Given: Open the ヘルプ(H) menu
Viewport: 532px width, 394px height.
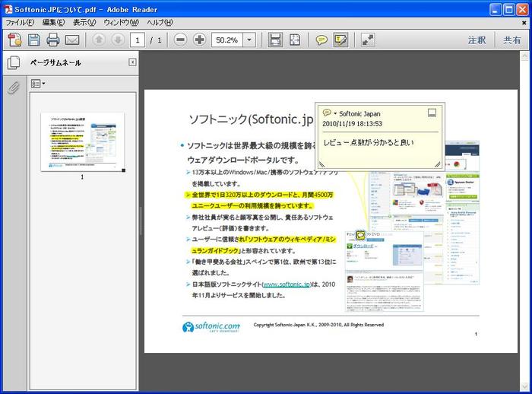Looking at the screenshot, I should [x=160, y=22].
